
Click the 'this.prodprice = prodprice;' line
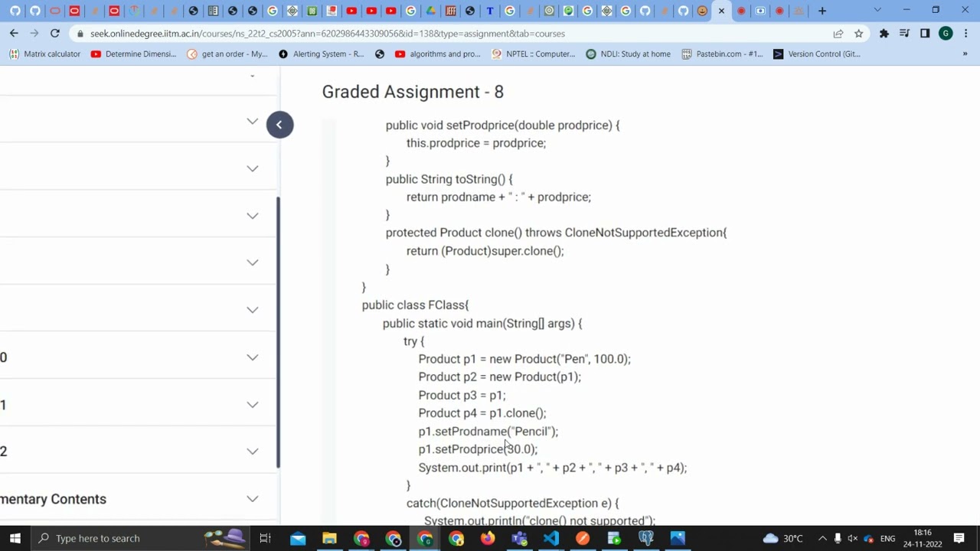[x=475, y=143]
